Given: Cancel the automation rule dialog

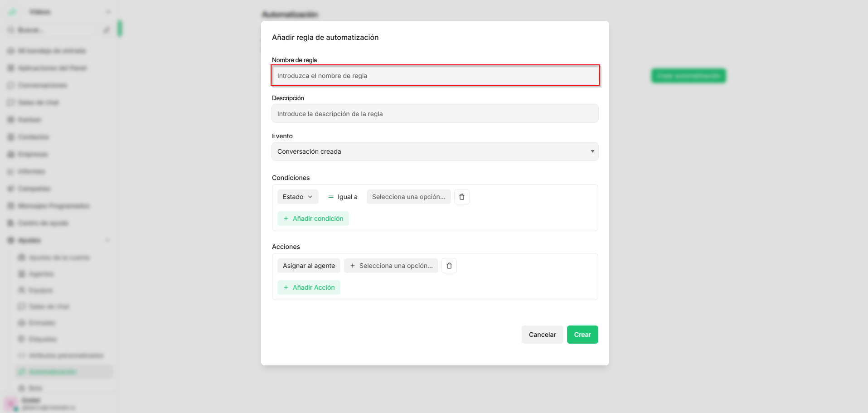Looking at the screenshot, I should [x=542, y=335].
